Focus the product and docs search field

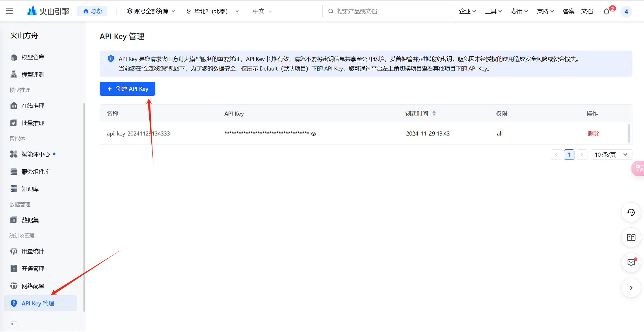tap(387, 11)
